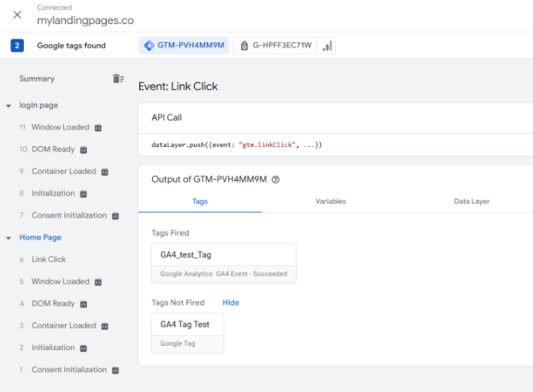Select Container Loaded event 9 under login page
Image resolution: width=533 pixels, height=392 pixels.
click(x=63, y=172)
